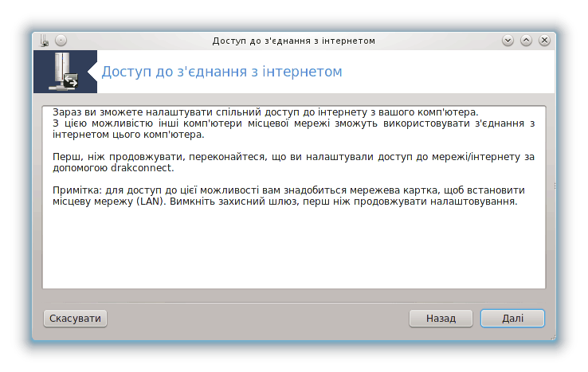The image size is (588, 372).
Task: Close the internet sharing wizard window
Action: [x=544, y=40]
